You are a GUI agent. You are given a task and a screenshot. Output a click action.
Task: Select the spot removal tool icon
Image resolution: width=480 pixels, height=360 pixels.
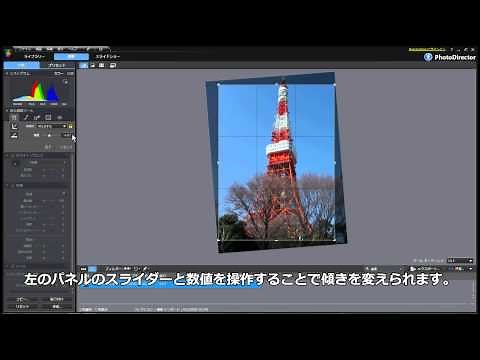click(x=26, y=118)
